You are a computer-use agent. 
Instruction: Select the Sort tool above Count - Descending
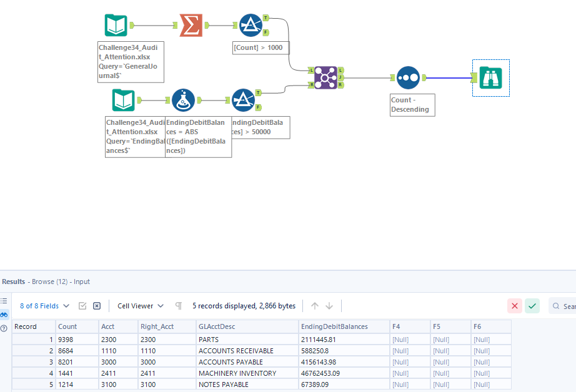click(408, 78)
